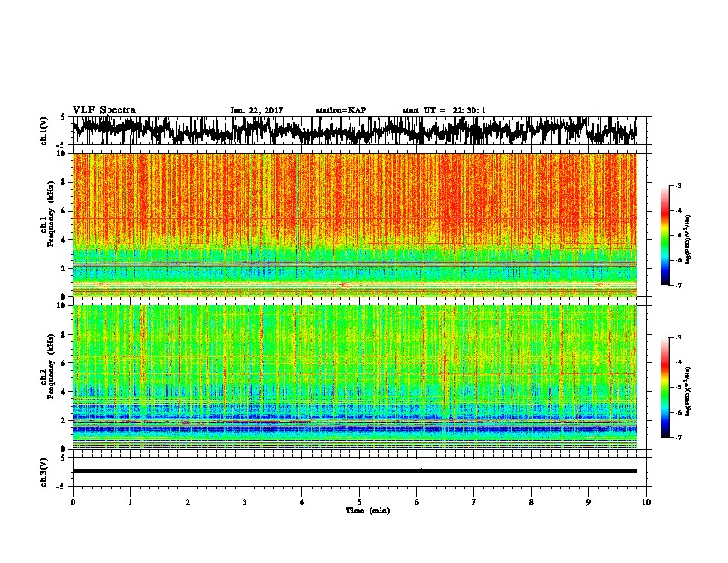Screen dimensions: 728x563
Task: Click time-axis tick label "2"
Action: tap(188, 502)
